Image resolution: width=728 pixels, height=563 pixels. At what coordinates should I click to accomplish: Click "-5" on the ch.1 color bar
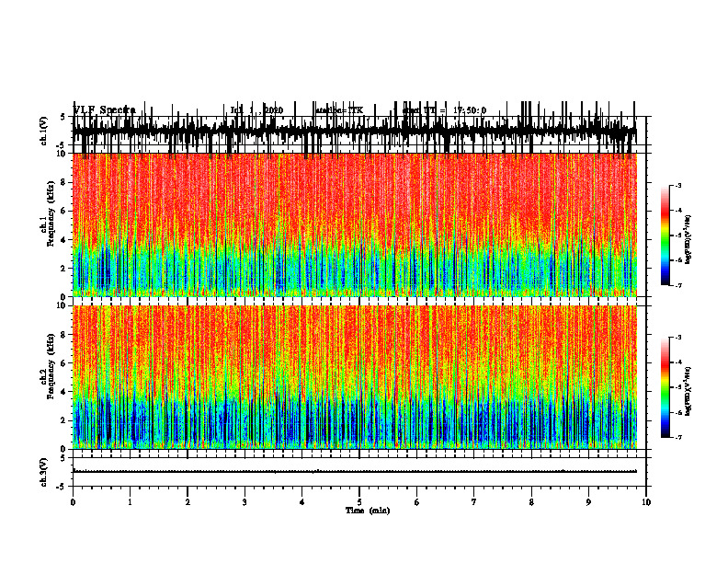tap(678, 236)
